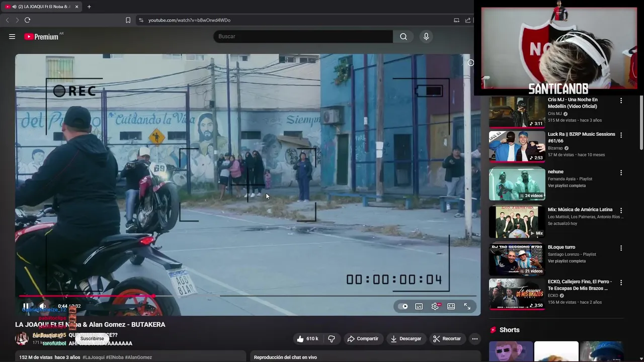This screenshot has width=644, height=362.
Task: Mute the video volume
Action: tap(43, 306)
